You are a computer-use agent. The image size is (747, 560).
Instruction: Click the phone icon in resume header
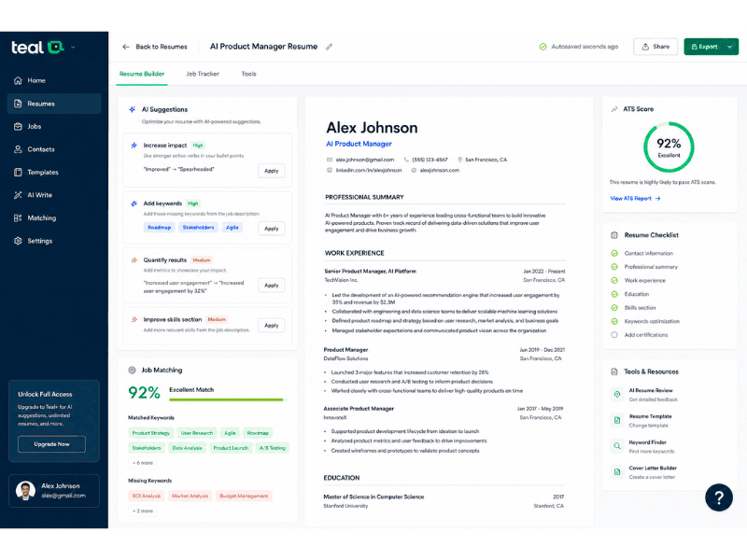[x=406, y=160]
